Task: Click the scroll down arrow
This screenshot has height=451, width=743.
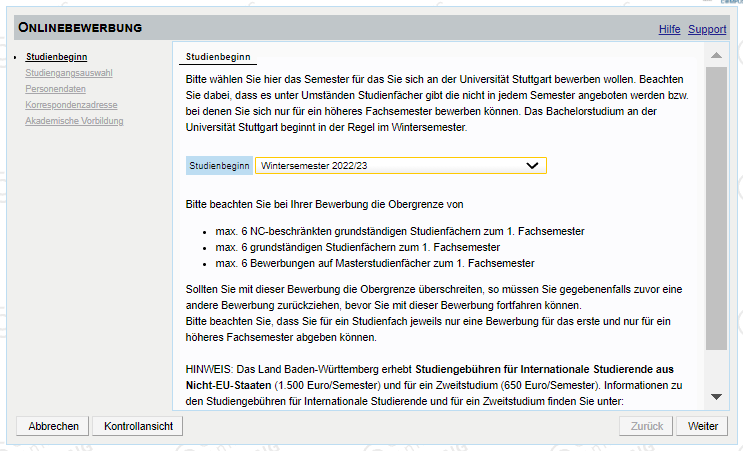Action: pyautogui.click(x=716, y=397)
